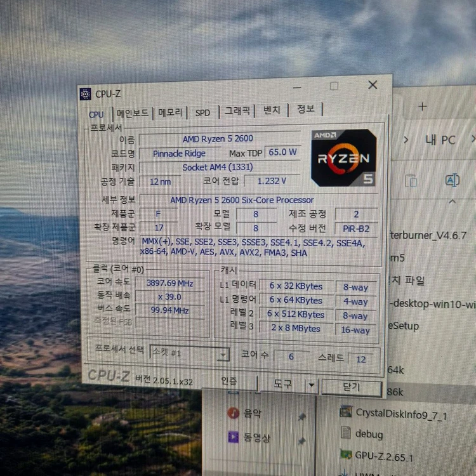Image resolution: width=476 pixels, height=476 pixels.
Task: Click the x 39.0 multiplier value
Action: (169, 297)
